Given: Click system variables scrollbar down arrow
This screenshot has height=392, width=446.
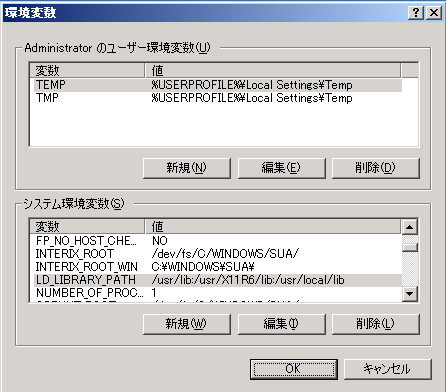Looking at the screenshot, I should click(410, 294).
